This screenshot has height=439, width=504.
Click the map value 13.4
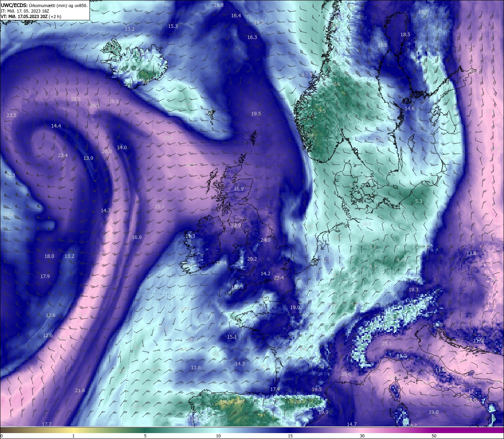tap(308, 75)
